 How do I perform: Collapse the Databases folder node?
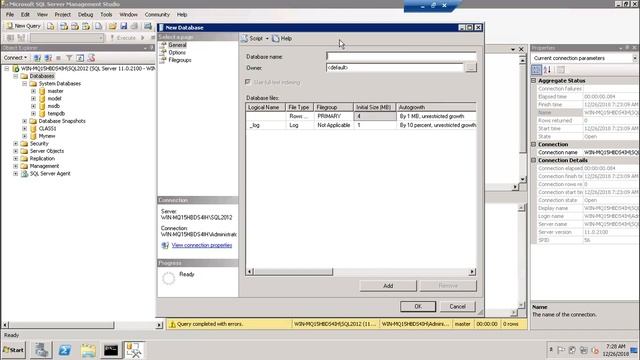pyautogui.click(x=16, y=76)
